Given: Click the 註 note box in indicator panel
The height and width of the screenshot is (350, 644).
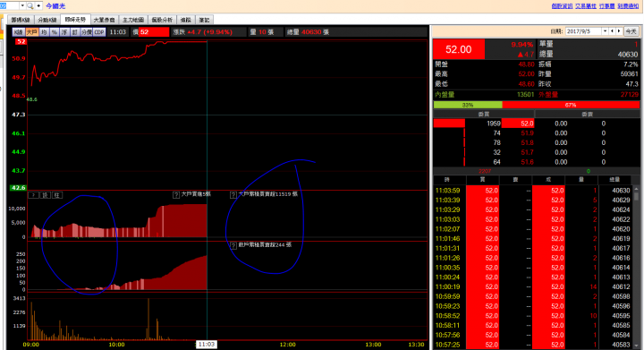Looking at the screenshot, I should [57, 195].
